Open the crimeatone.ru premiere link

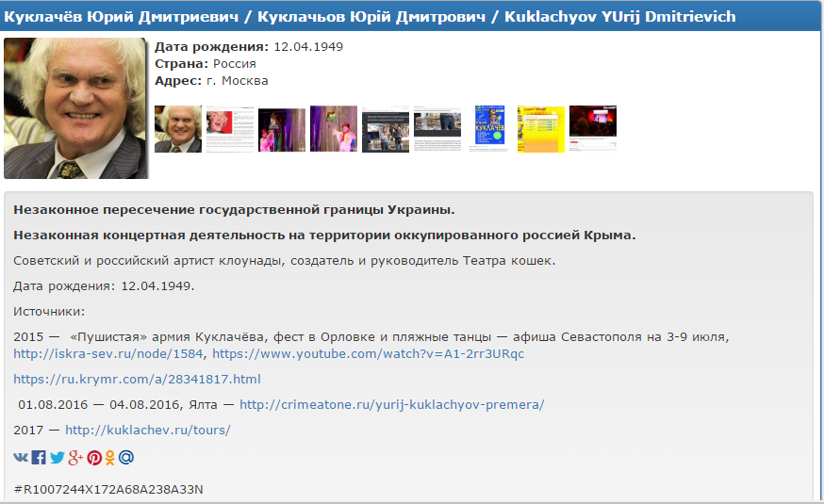391,404
